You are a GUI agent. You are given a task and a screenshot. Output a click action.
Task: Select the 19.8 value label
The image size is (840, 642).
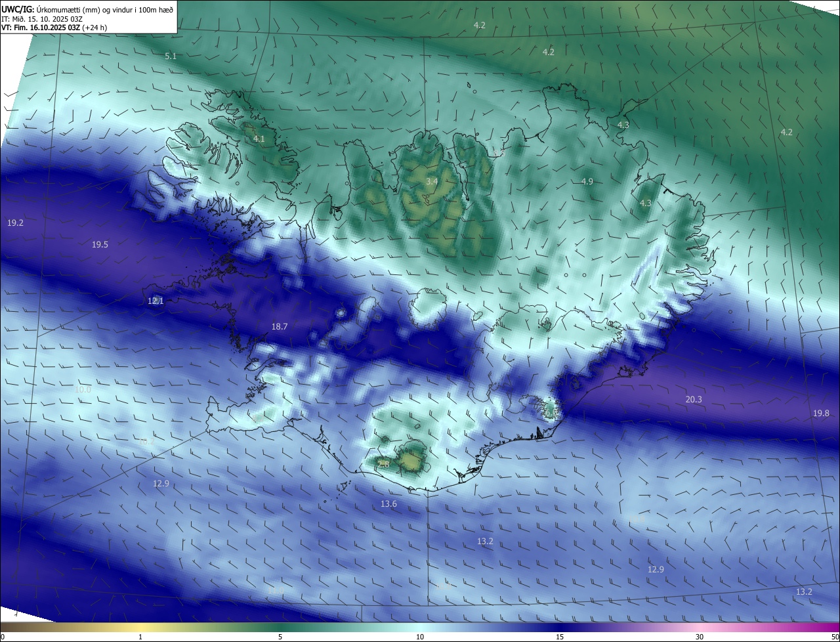821,414
